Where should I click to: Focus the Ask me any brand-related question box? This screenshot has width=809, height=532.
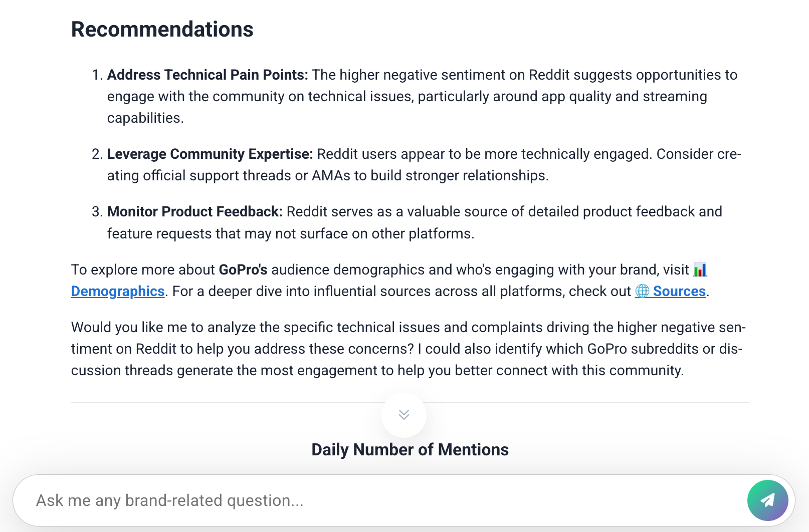(351, 500)
